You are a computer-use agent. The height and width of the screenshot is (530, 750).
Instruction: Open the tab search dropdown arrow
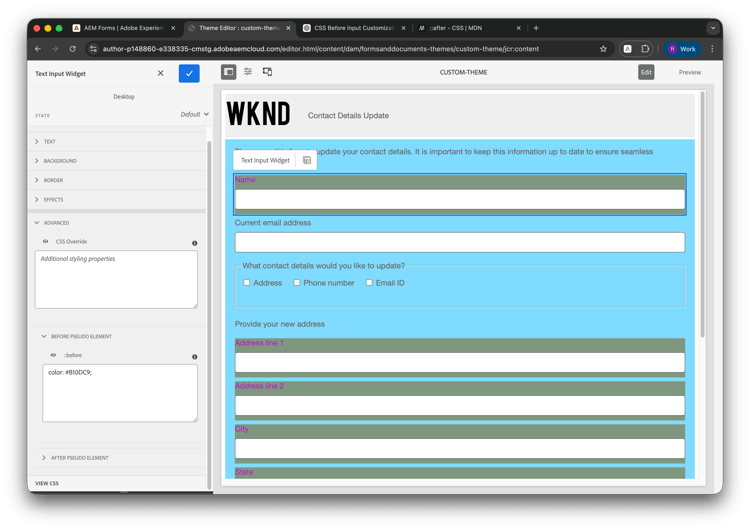tap(713, 28)
